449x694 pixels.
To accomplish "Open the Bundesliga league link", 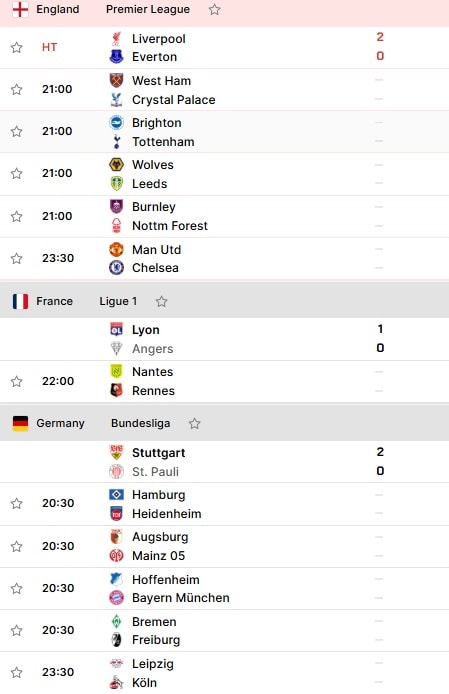I will coord(140,423).
